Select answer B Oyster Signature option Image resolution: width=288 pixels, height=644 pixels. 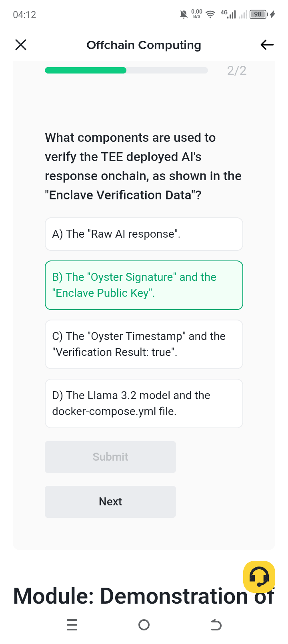(x=144, y=285)
